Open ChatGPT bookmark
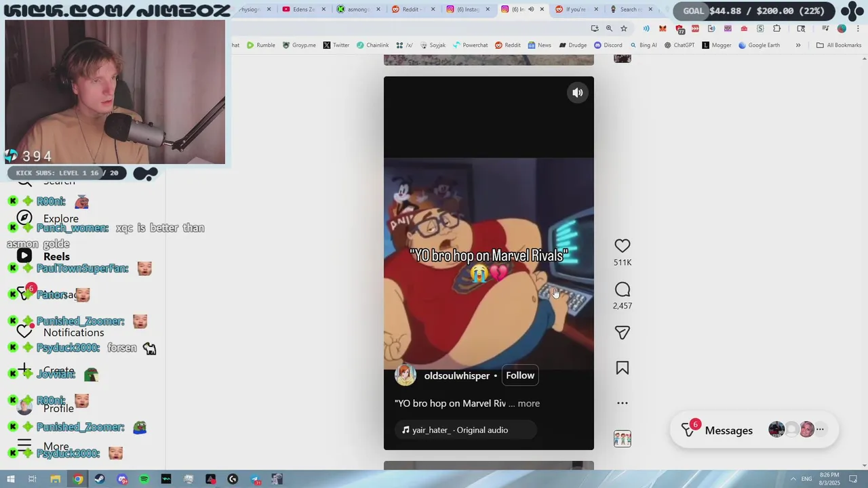 pos(679,45)
